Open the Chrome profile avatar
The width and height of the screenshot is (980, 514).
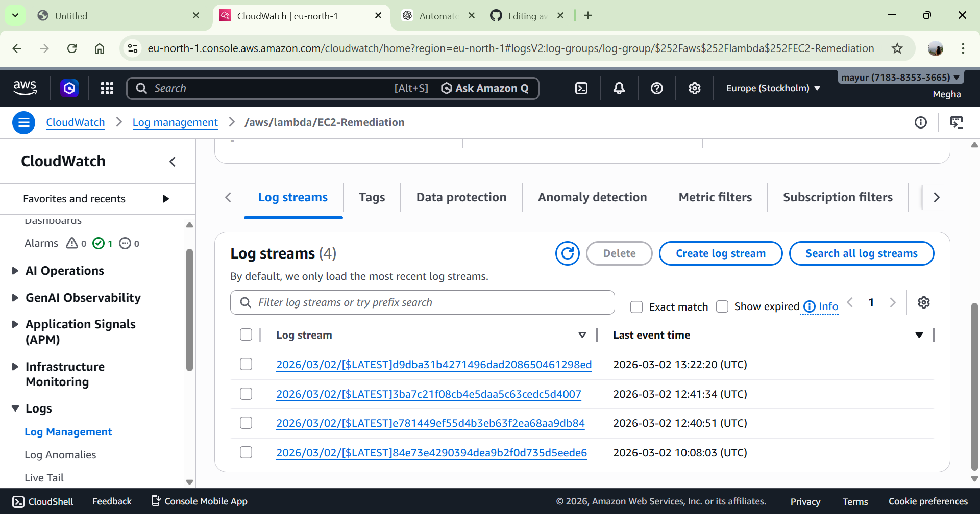pos(936,48)
